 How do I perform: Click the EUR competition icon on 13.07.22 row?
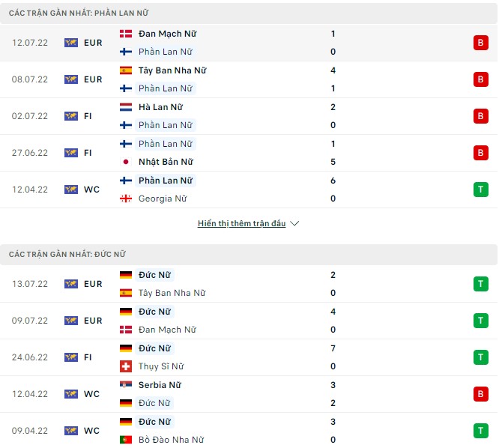coord(71,284)
